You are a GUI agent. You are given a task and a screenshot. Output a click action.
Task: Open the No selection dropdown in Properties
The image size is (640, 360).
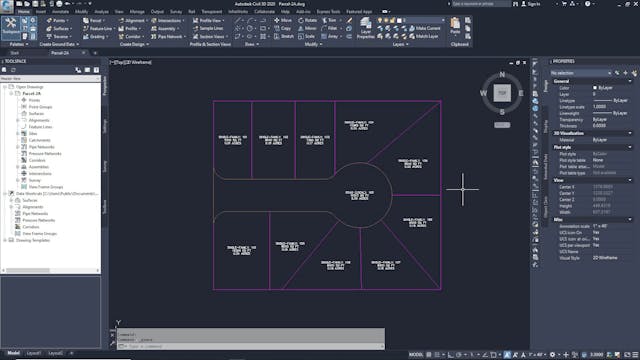point(580,73)
